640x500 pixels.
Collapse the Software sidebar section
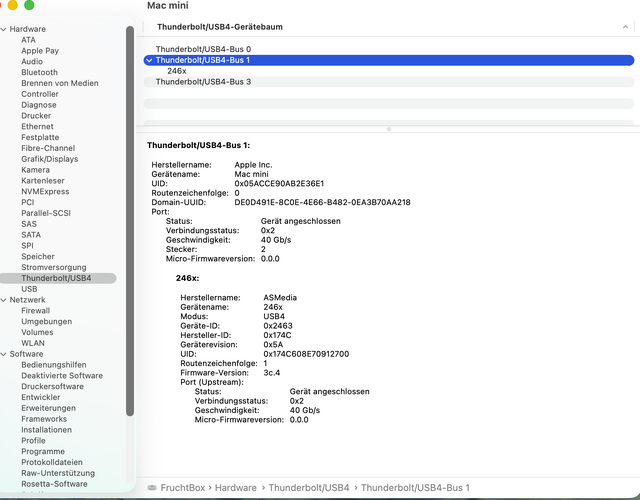tap(4, 354)
